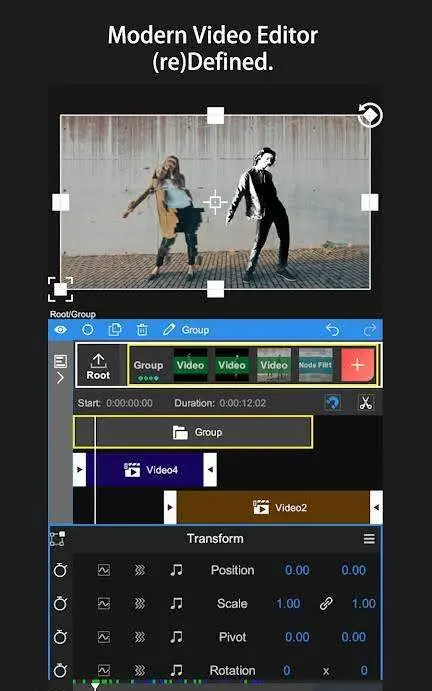Open the node graph icon beside Transform
The height and width of the screenshot is (691, 432).
click(58, 539)
